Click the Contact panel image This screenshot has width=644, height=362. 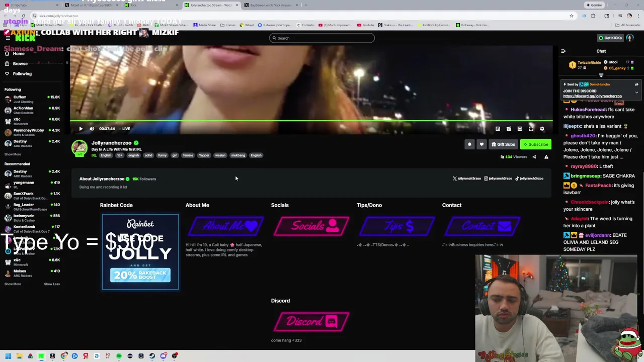482,226
